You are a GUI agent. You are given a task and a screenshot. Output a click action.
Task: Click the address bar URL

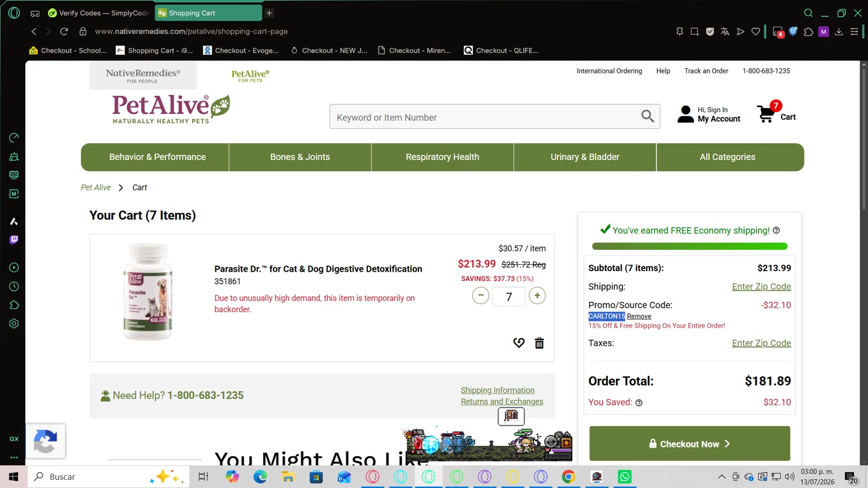(191, 31)
